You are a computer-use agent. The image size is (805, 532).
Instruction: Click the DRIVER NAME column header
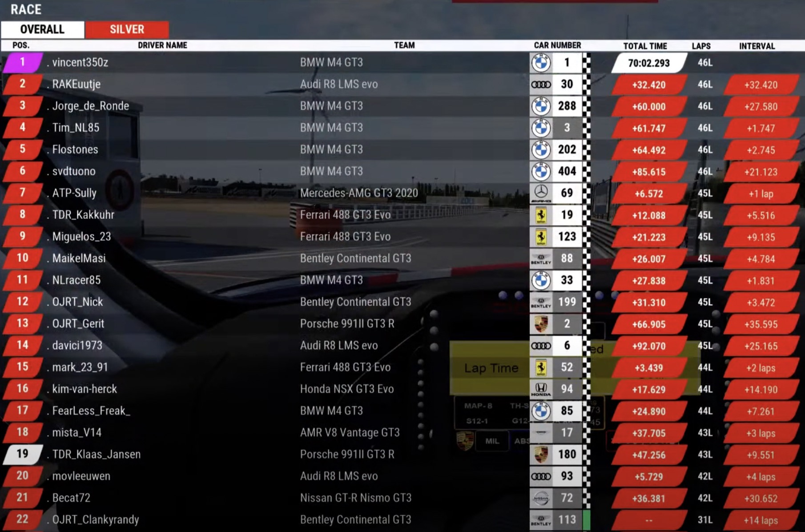click(162, 45)
